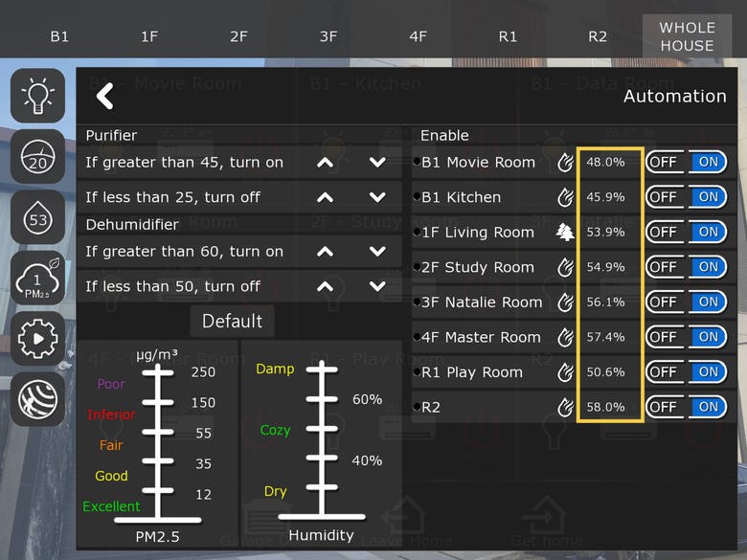Click the flame icon beside B1 Movie Room

point(565,163)
